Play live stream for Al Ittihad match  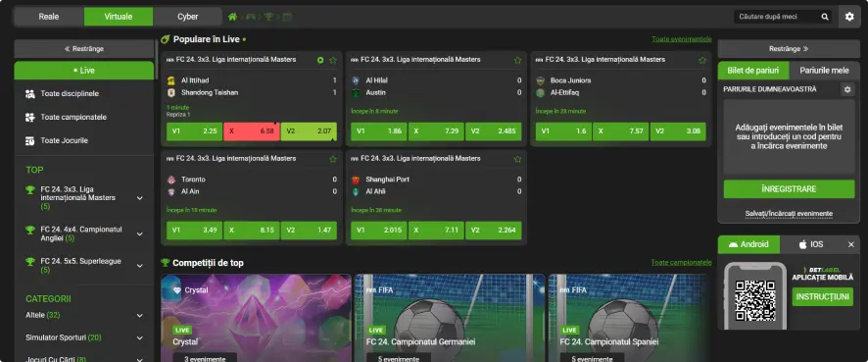tap(320, 60)
